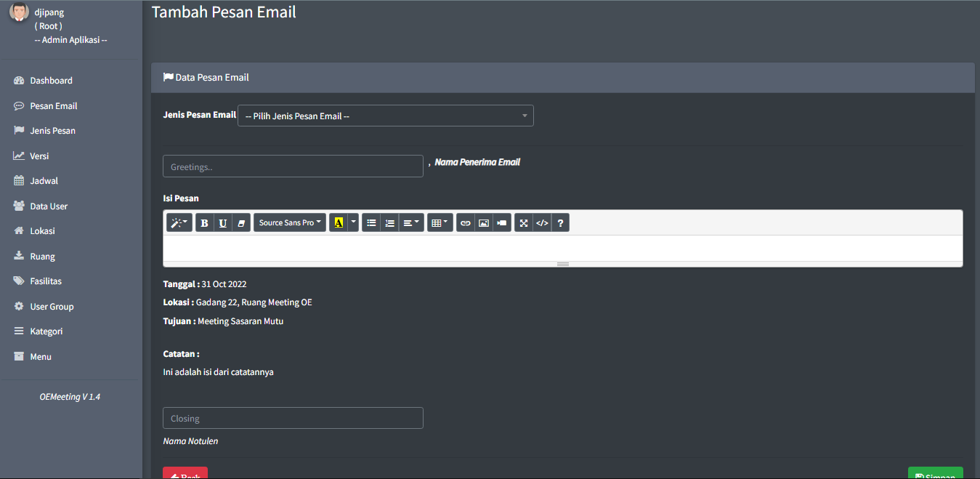Insert a video via the camera icon
980x479 pixels.
pyautogui.click(x=502, y=223)
